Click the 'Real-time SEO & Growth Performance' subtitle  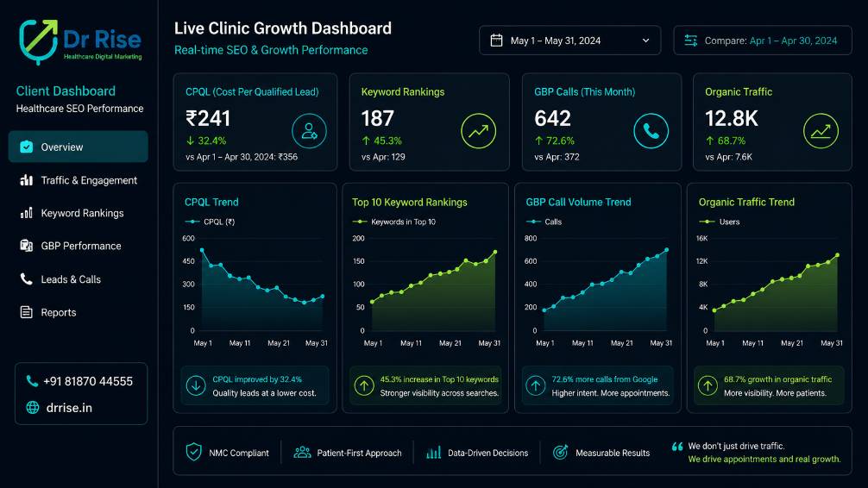click(271, 50)
